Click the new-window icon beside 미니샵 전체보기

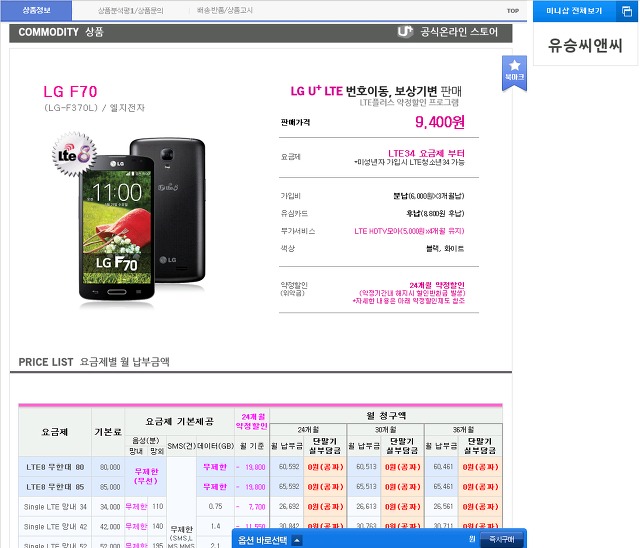tap(627, 11)
